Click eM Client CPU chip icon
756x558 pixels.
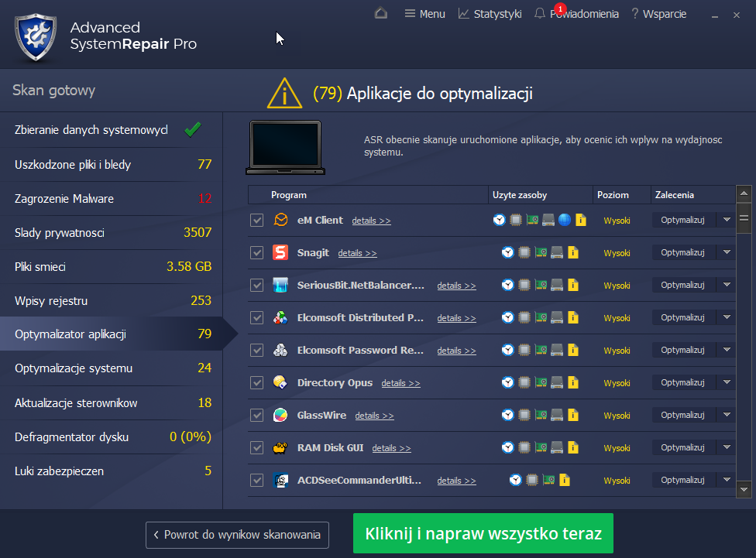(x=516, y=220)
